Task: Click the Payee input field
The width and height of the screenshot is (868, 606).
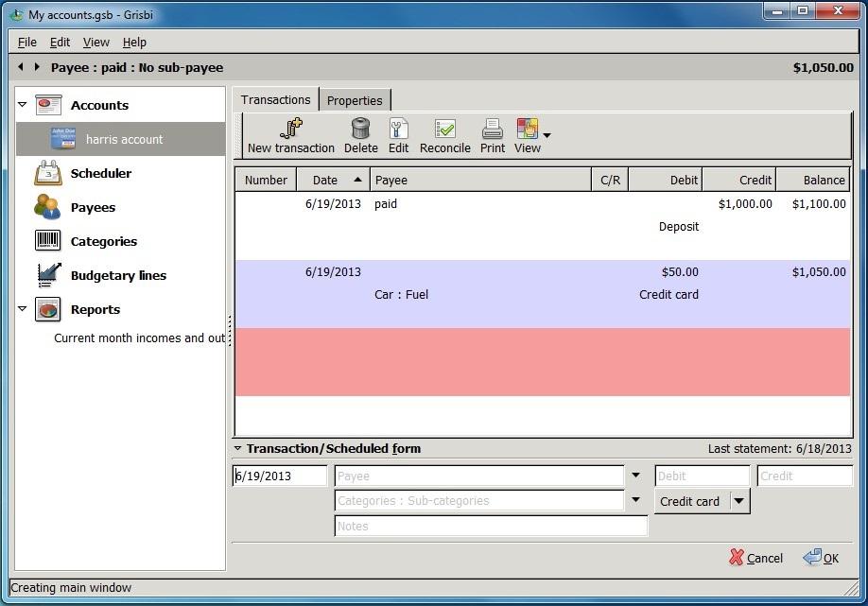Action: (x=478, y=476)
